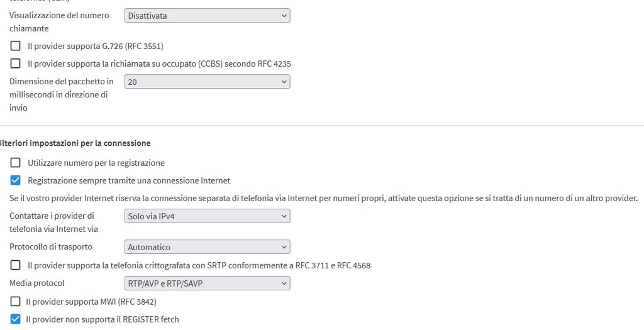Expand the packet size dropdown showing 20
The height and width of the screenshot is (330, 644).
pyautogui.click(x=208, y=82)
